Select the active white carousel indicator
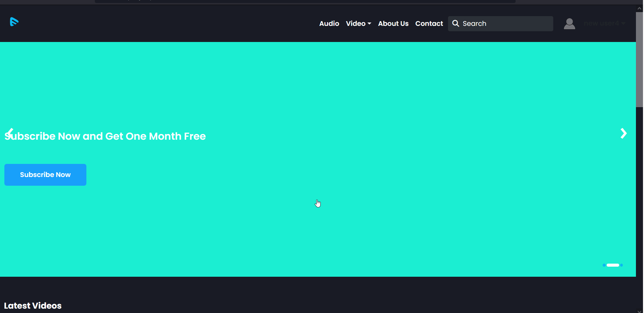644x313 pixels. pyautogui.click(x=613, y=265)
